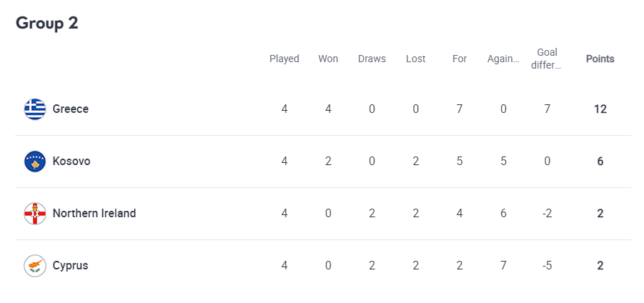Click the truncated Goal difference header
The height and width of the screenshot is (303, 644).
(x=547, y=59)
